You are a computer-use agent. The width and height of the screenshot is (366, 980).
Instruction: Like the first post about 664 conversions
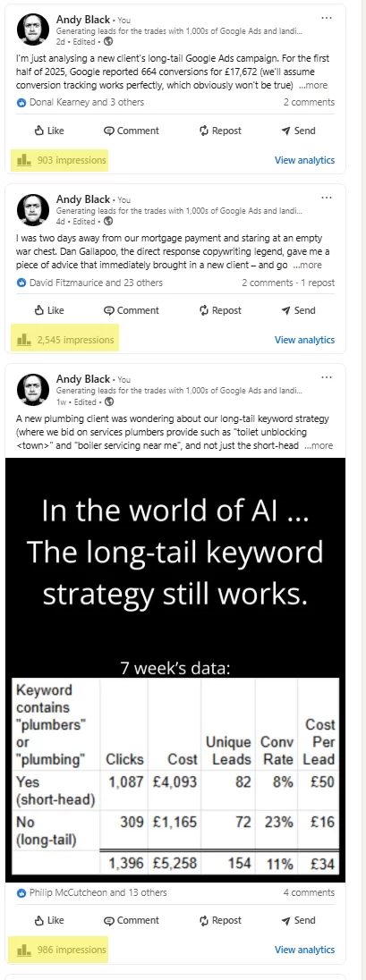(x=49, y=131)
